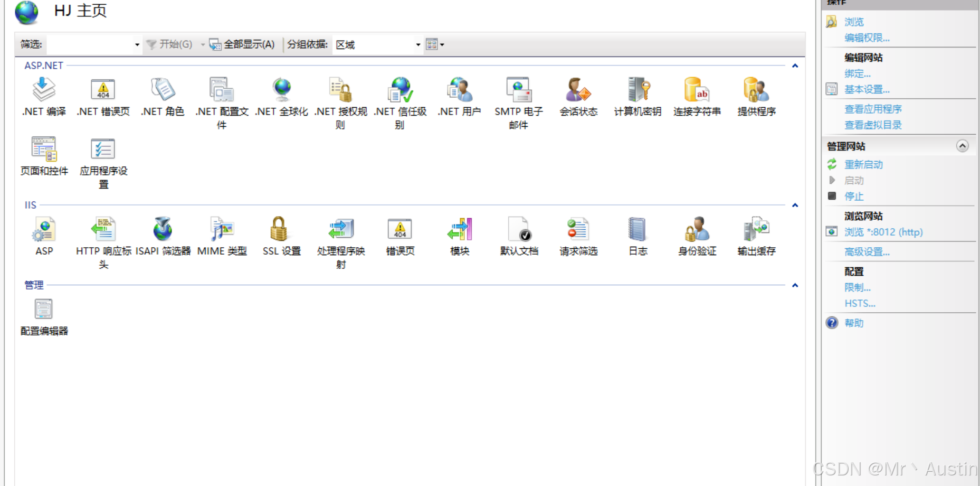Open the 绑定... link

(858, 74)
